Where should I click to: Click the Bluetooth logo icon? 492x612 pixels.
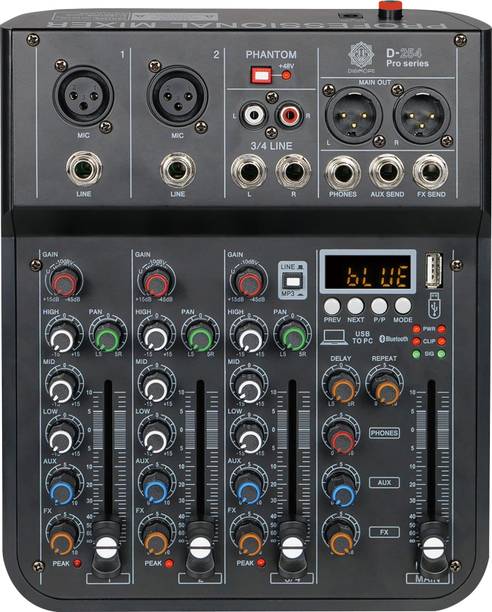(383, 339)
